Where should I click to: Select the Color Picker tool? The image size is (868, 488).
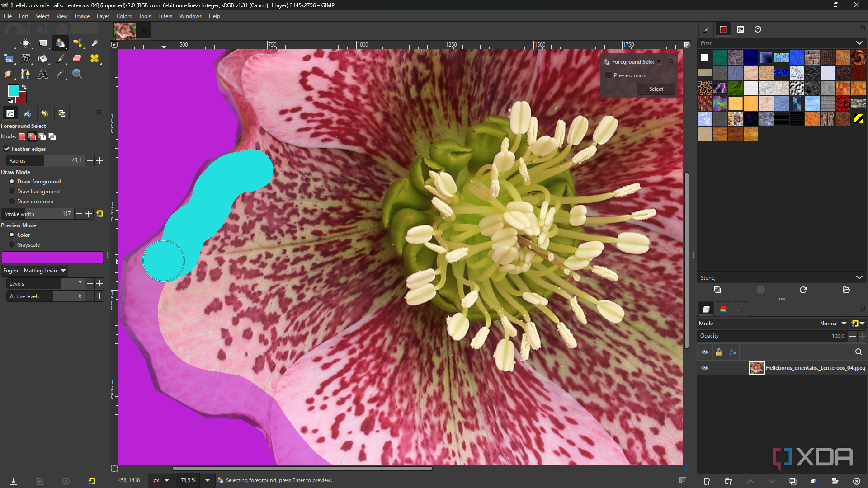pyautogui.click(x=60, y=74)
